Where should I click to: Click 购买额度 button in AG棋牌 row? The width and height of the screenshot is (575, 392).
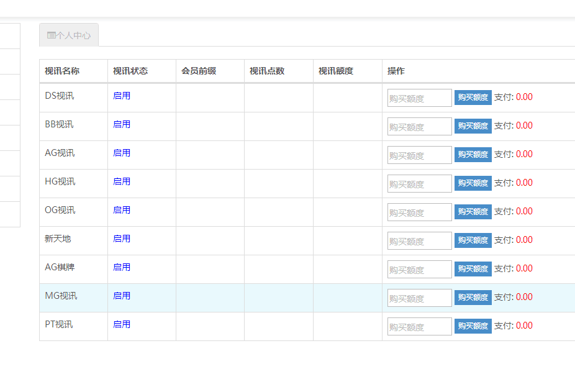[473, 270]
